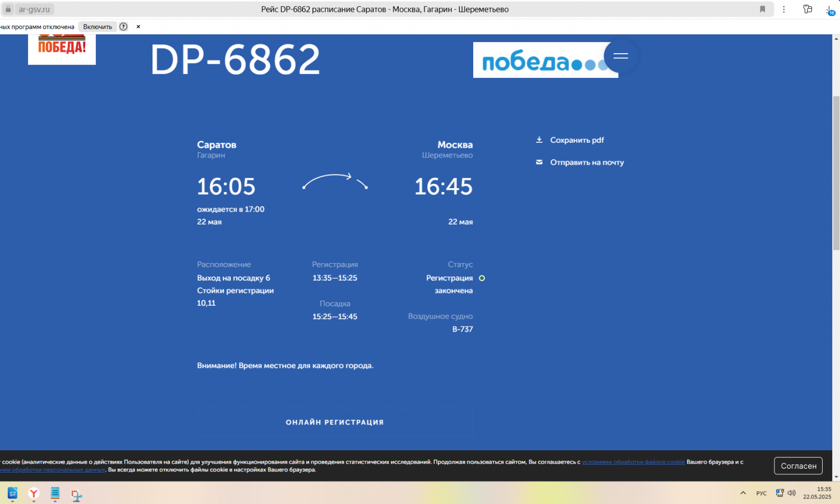Click the question mark help icon
Screen dimensions: 840x504
(x=123, y=26)
